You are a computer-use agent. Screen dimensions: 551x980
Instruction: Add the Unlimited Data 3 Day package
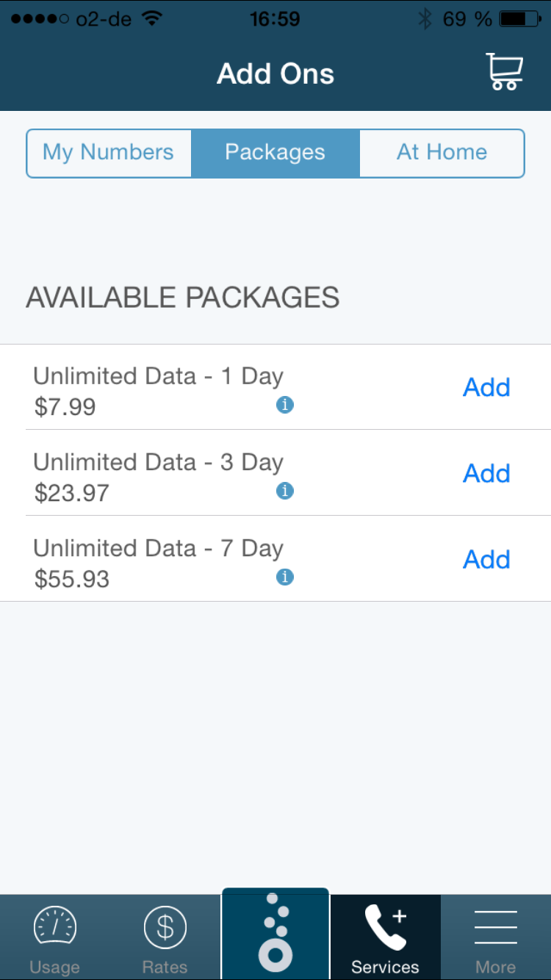(x=486, y=474)
